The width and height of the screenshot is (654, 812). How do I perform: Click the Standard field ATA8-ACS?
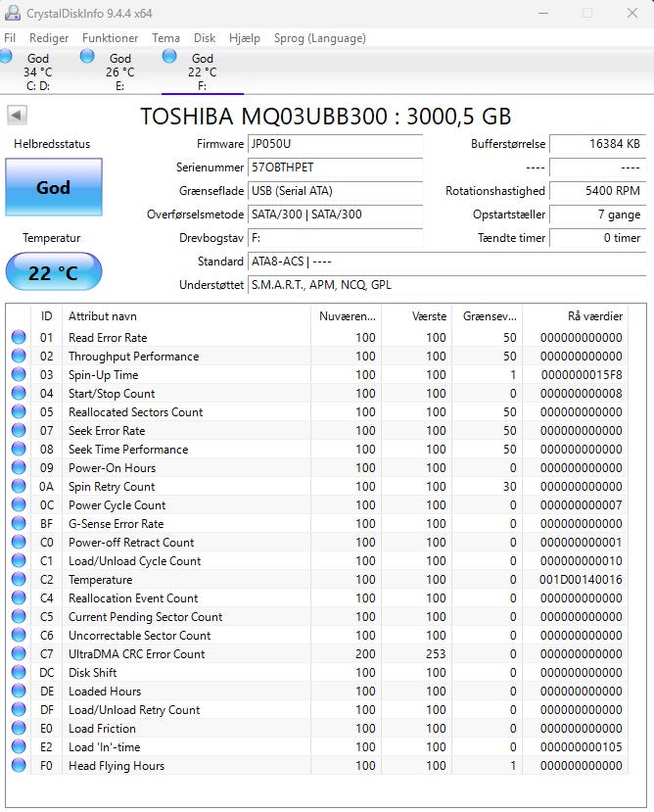[x=446, y=262]
